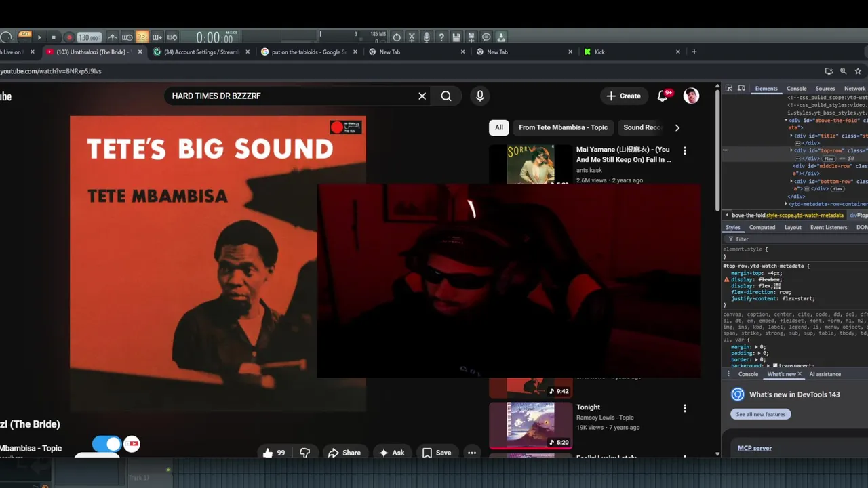This screenshot has height=488, width=868.
Task: Expand the div id="title" node
Action: click(792, 136)
